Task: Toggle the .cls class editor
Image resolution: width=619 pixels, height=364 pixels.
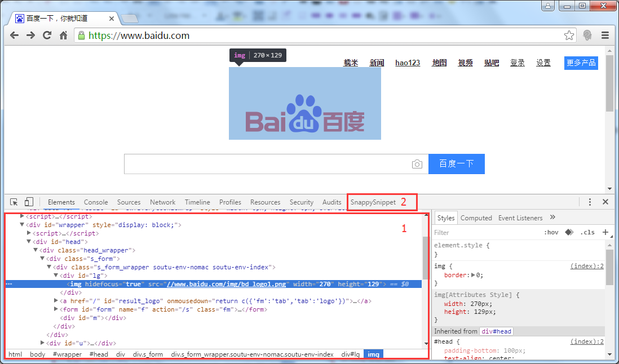Action: coord(587,232)
